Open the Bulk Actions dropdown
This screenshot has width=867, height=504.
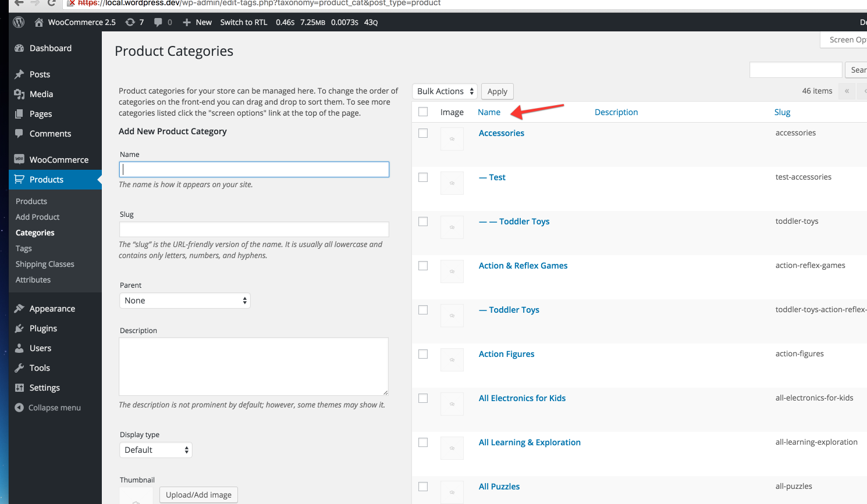tap(445, 91)
